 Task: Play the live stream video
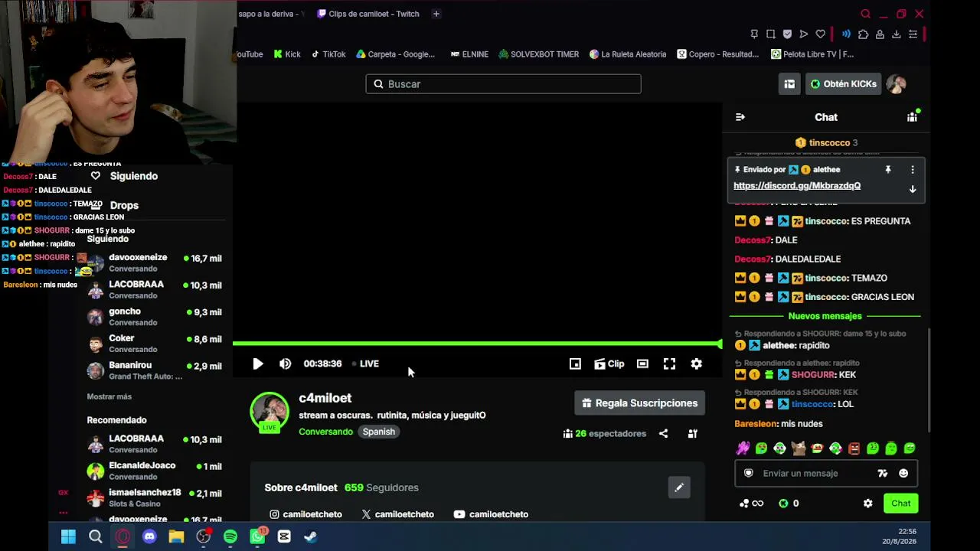coord(258,364)
